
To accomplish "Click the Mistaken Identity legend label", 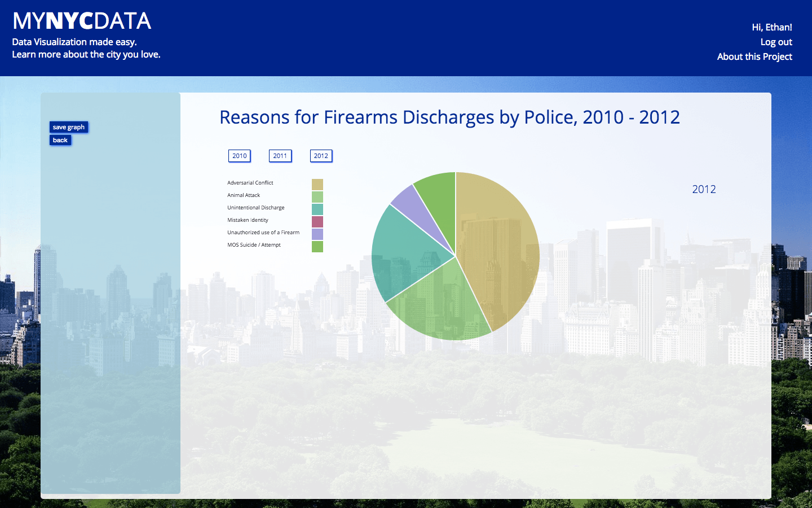I will pyautogui.click(x=248, y=220).
